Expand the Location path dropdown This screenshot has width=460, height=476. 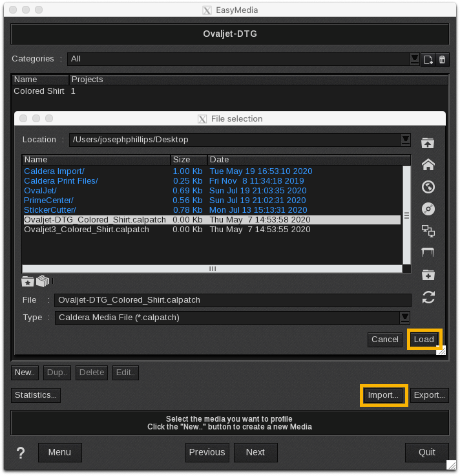coord(405,140)
